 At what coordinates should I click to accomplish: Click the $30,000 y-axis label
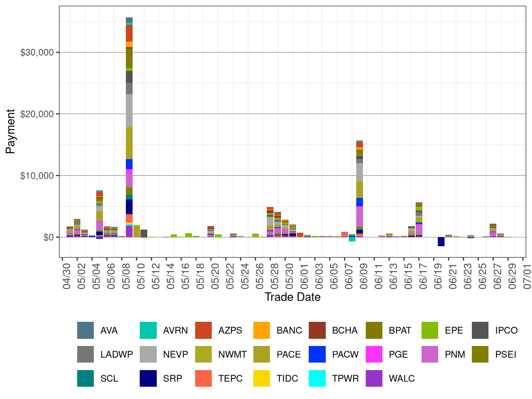(37, 52)
